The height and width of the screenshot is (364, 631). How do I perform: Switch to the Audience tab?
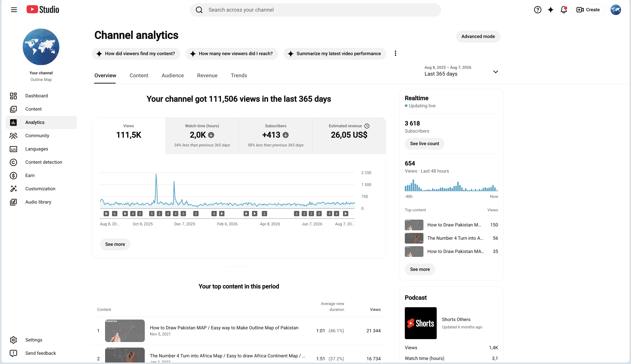pyautogui.click(x=173, y=75)
